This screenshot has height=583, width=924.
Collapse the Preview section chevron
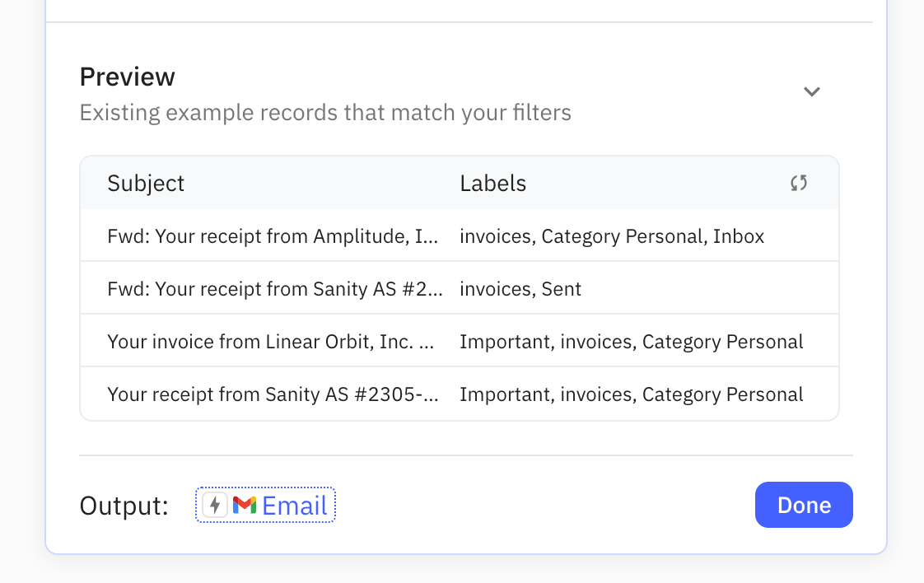[812, 91]
